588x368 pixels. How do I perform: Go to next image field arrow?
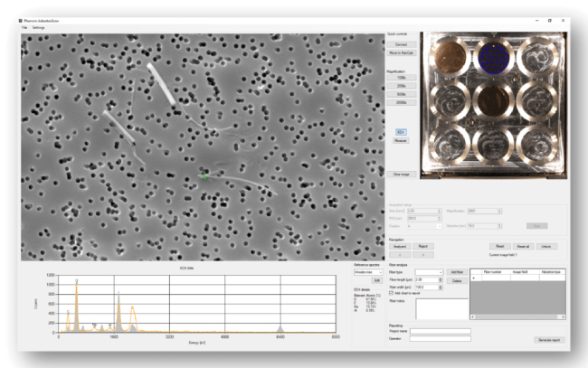[424, 254]
